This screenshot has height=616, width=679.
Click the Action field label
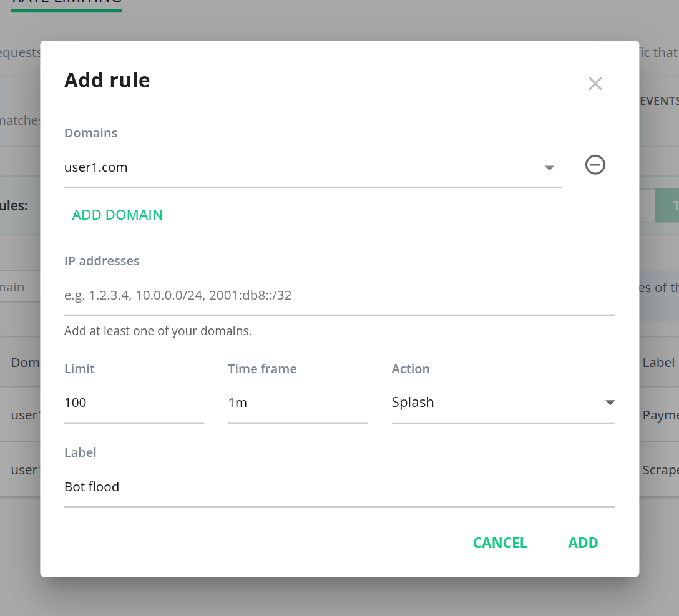click(411, 369)
